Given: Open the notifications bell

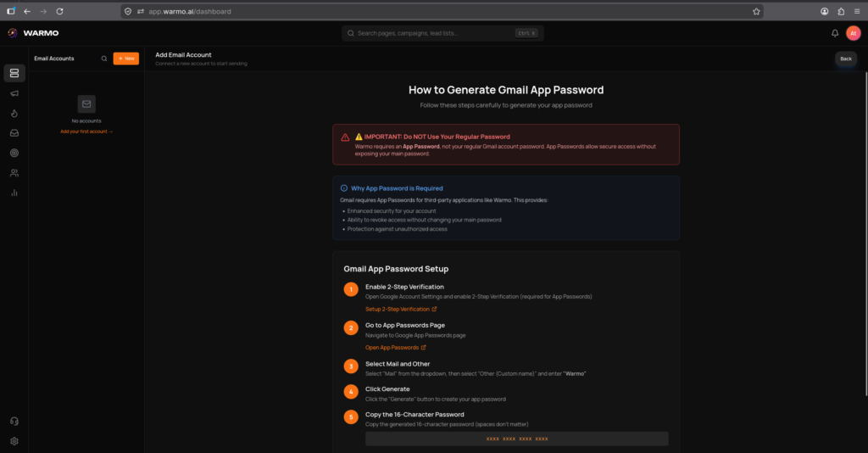Looking at the screenshot, I should tap(835, 33).
